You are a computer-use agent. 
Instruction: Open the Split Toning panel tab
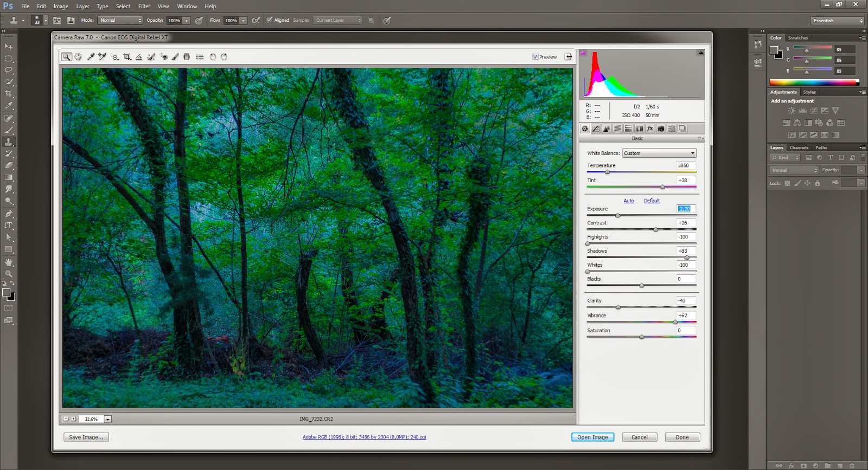(628, 128)
